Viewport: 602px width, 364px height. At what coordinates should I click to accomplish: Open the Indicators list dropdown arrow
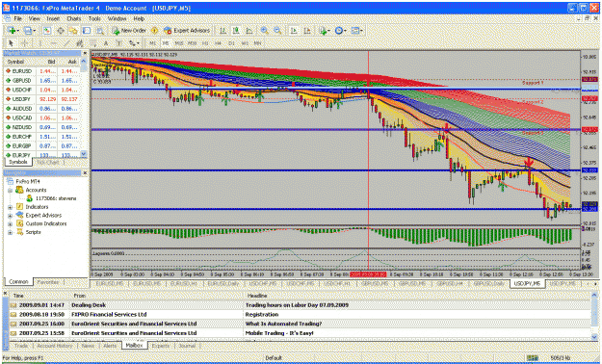click(328, 31)
